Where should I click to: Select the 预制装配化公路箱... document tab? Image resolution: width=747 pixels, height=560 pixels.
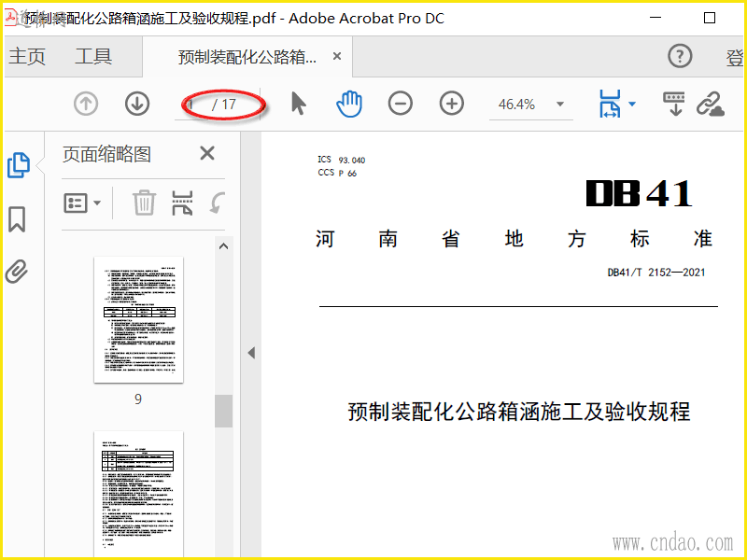coord(247,57)
